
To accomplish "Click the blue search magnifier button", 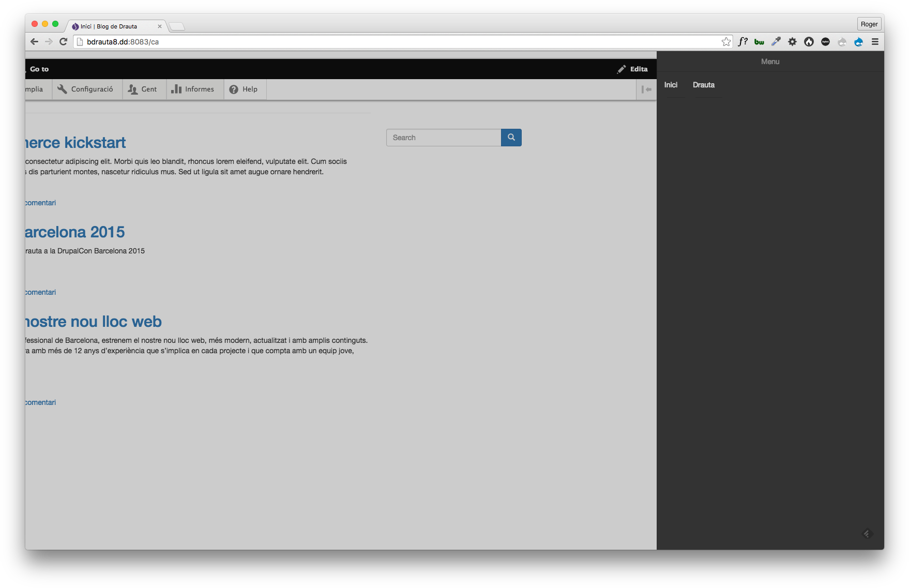I will coord(511,138).
